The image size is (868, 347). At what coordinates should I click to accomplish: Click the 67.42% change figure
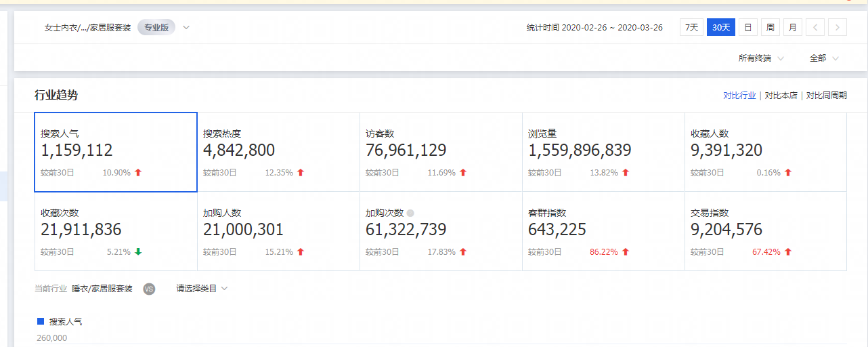[x=766, y=252]
